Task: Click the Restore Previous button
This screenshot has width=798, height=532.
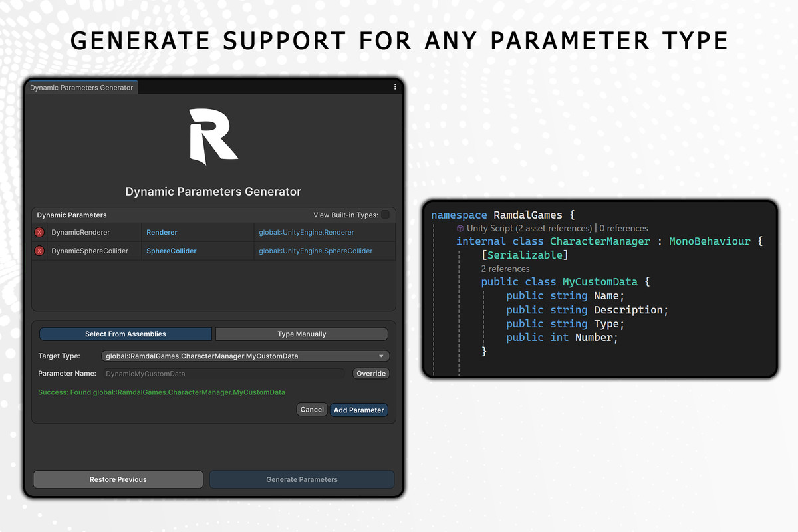Action: 118,479
